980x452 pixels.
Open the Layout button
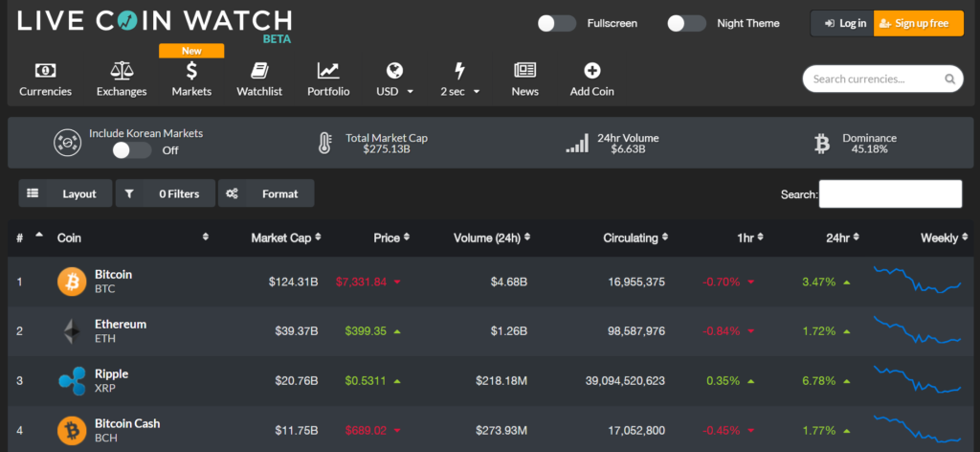(66, 193)
